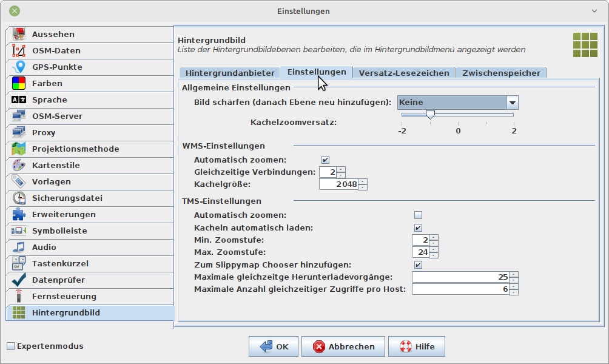The width and height of the screenshot is (609, 364).
Task: Enable TMS Automatisch zoomen checkbox
Action: click(x=418, y=215)
